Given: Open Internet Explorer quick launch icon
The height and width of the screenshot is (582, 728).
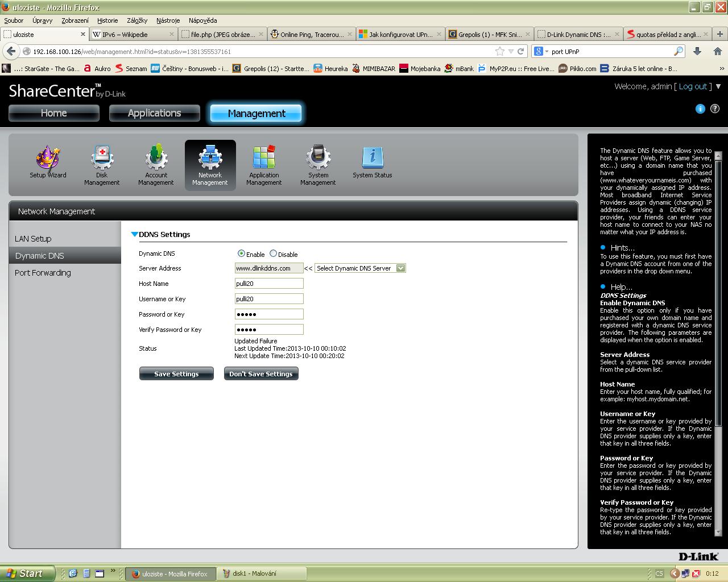Looking at the screenshot, I should [x=73, y=573].
